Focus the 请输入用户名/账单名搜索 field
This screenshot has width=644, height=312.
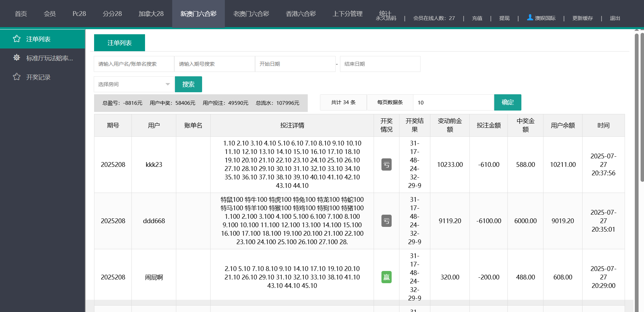134,64
